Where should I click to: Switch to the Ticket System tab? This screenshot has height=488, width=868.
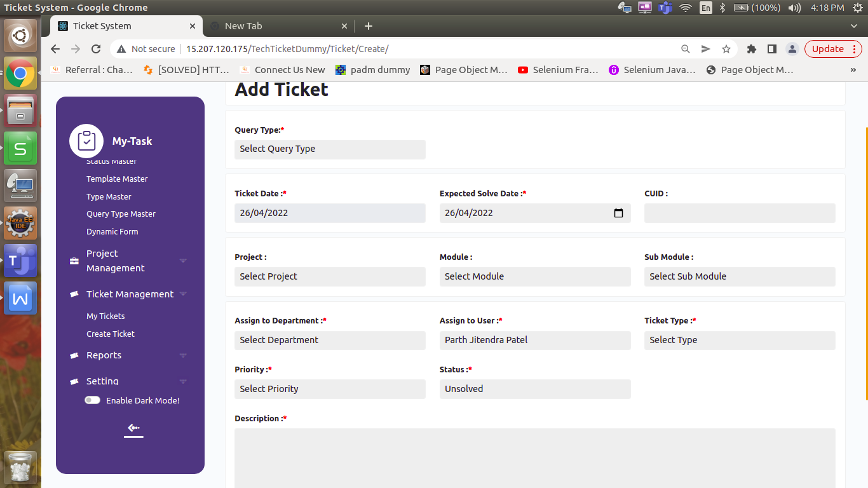click(126, 26)
